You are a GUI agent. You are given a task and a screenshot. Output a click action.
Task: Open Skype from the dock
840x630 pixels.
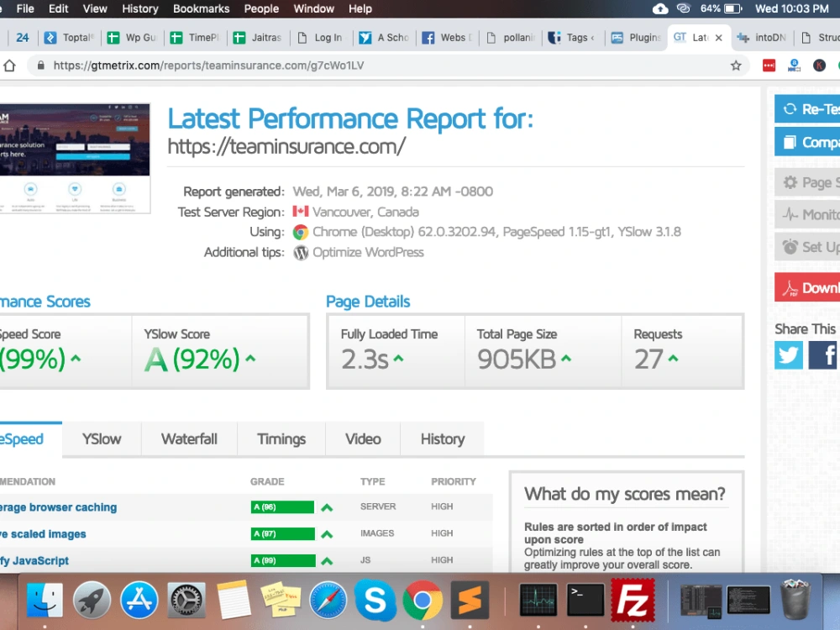375,600
